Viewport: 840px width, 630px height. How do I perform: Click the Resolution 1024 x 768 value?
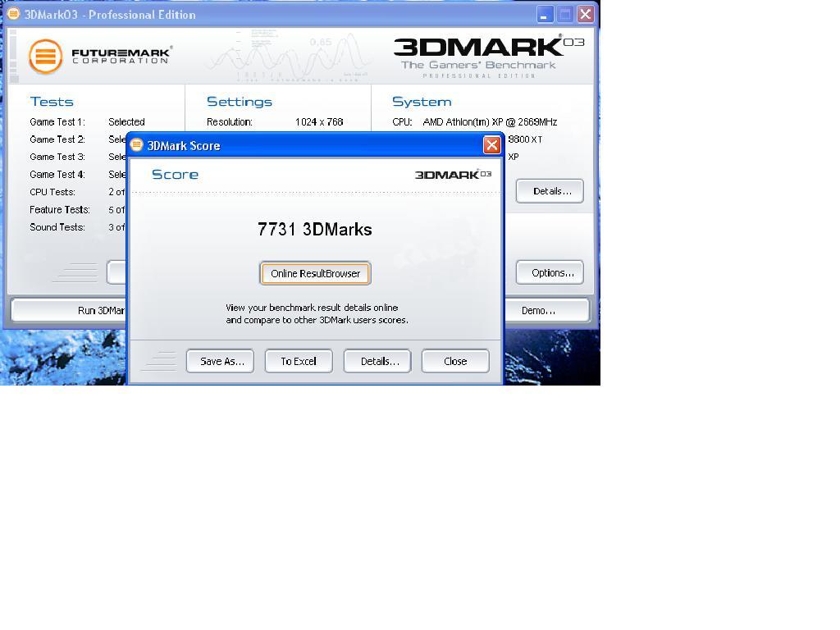pos(319,122)
